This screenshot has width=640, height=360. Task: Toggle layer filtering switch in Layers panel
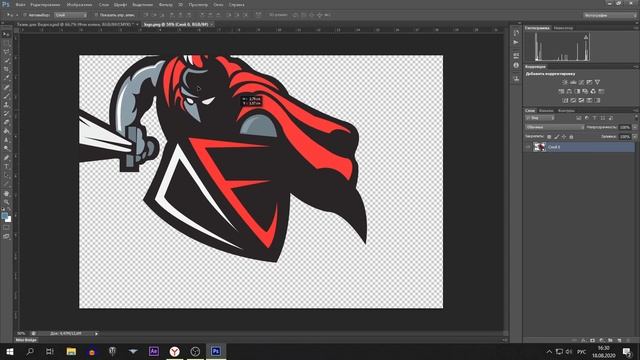[x=636, y=117]
